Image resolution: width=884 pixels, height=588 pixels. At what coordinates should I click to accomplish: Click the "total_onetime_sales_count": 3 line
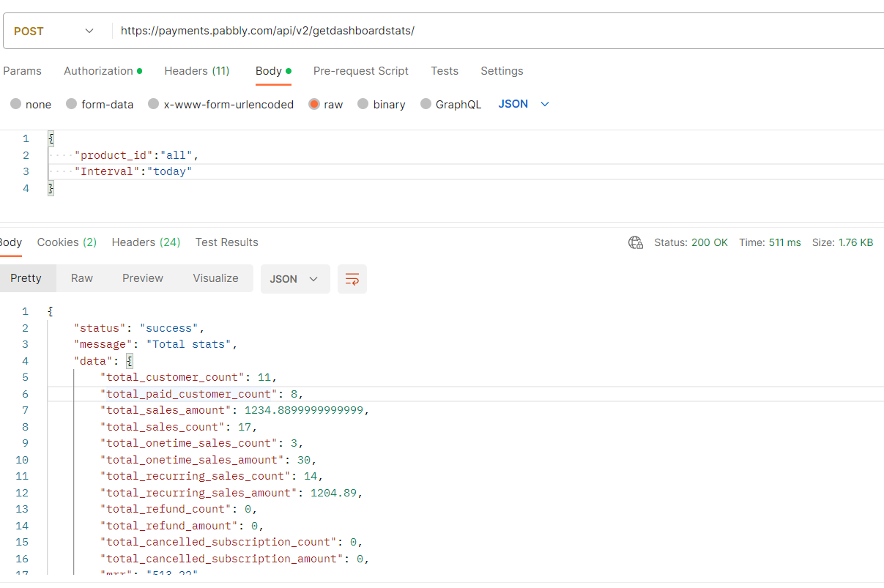(x=201, y=443)
